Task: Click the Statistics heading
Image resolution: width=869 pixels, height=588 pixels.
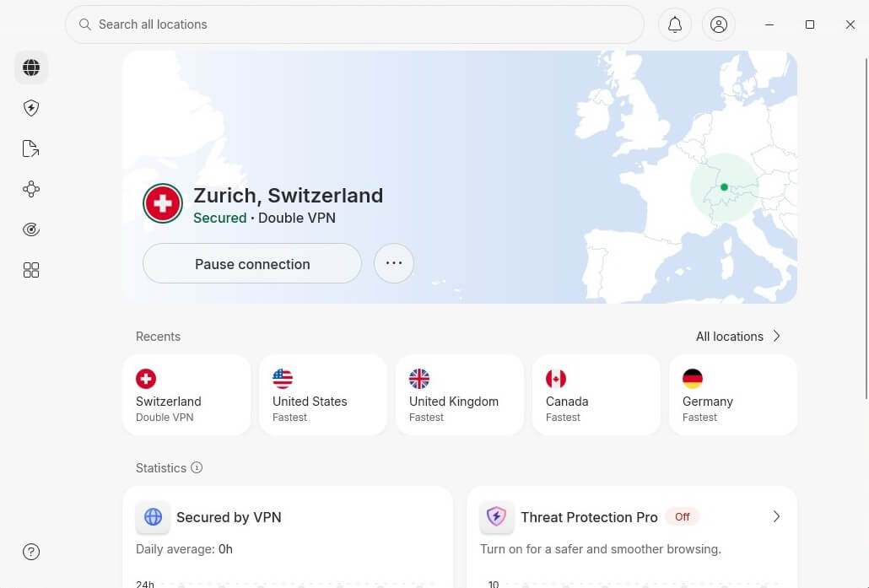Action: (160, 468)
